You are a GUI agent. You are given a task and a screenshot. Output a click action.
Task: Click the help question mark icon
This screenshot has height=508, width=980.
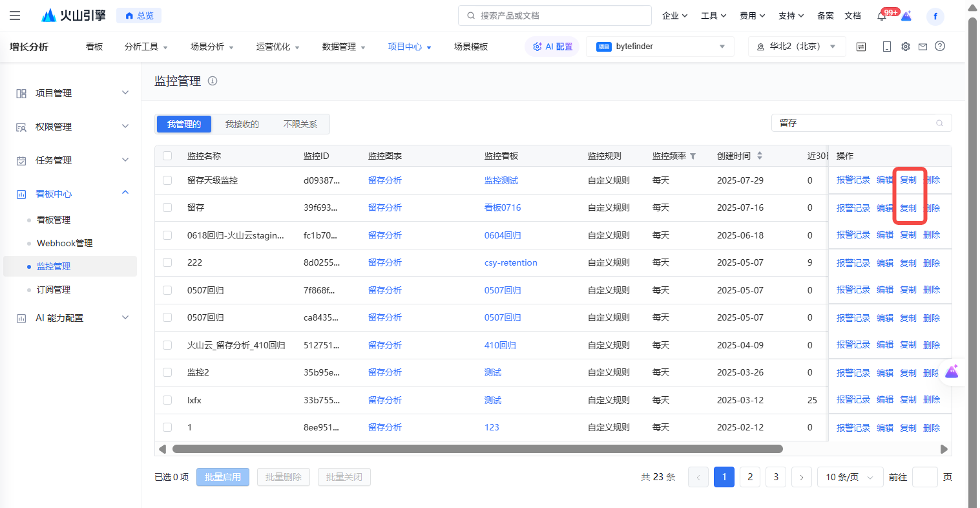940,47
